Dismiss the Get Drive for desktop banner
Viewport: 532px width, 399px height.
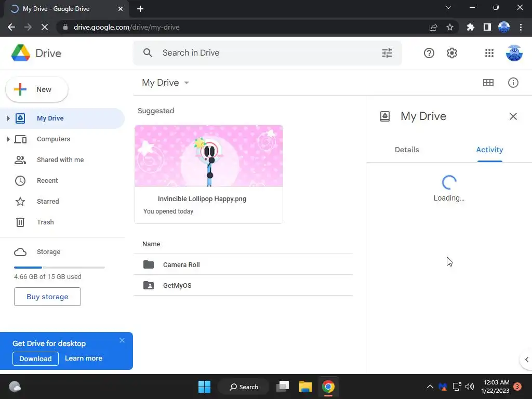pos(122,340)
